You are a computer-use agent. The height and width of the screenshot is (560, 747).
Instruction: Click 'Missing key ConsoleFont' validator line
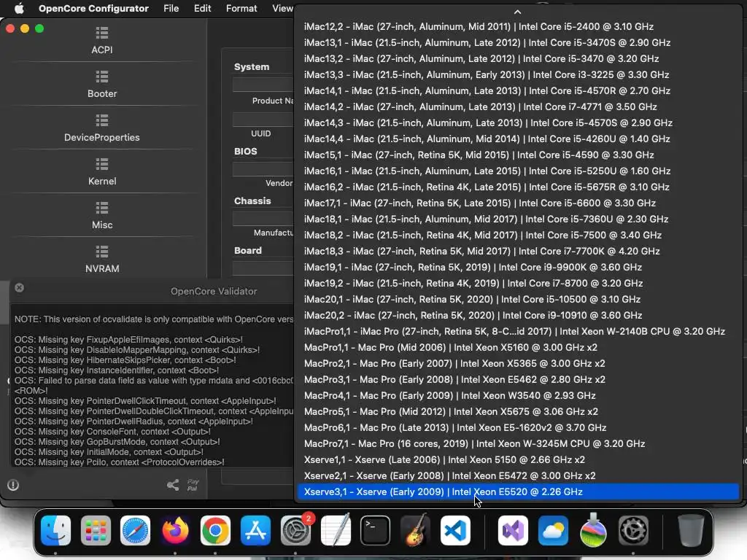pos(112,432)
